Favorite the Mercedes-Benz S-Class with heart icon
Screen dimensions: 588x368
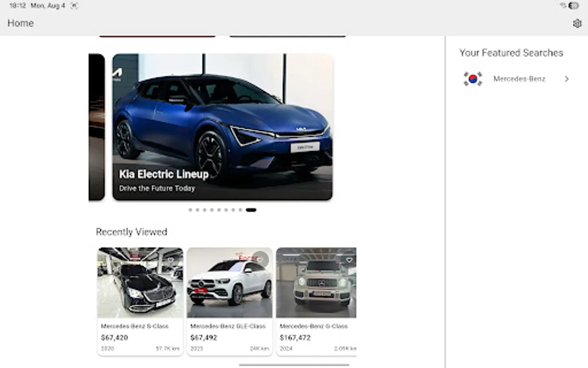pyautogui.click(x=170, y=260)
